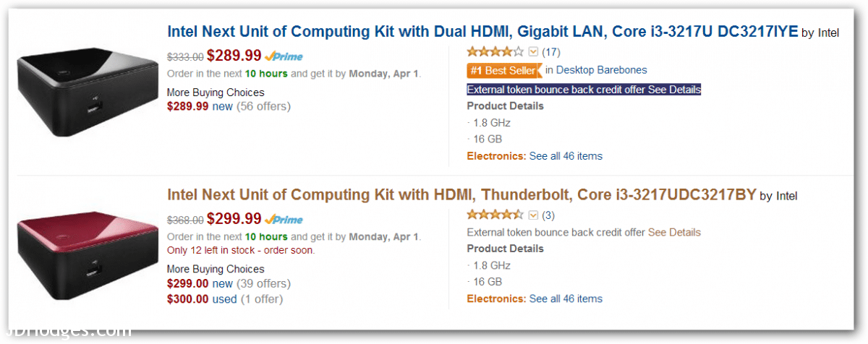Viewport: 868px width, 344px height.
Task: Click the star rating of the first product
Action: click(495, 51)
